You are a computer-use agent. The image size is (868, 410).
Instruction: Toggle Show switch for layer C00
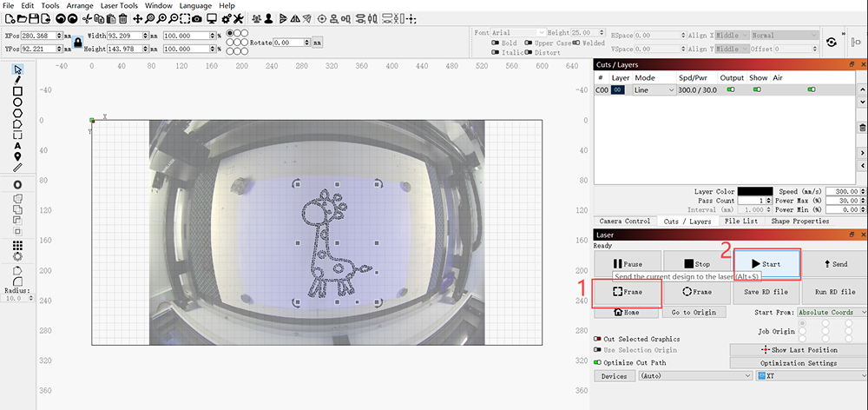[x=757, y=89]
